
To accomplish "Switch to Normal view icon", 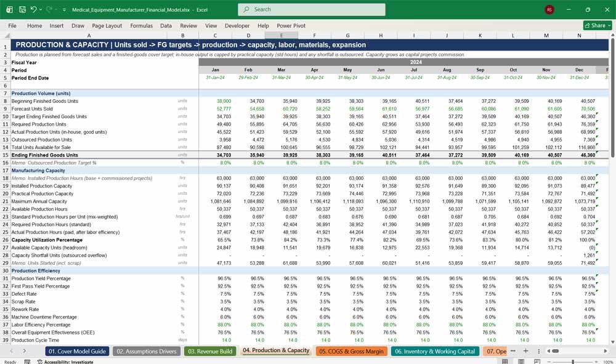I will point(505,362).
